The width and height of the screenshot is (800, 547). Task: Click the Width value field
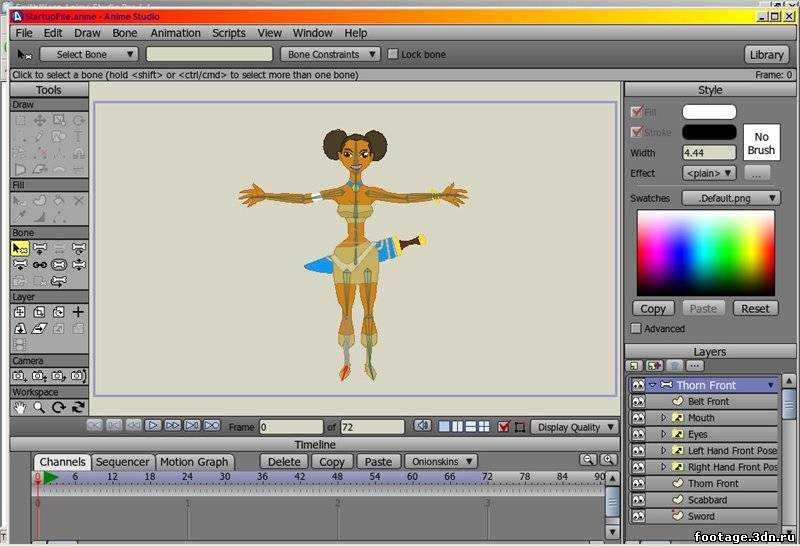click(709, 153)
